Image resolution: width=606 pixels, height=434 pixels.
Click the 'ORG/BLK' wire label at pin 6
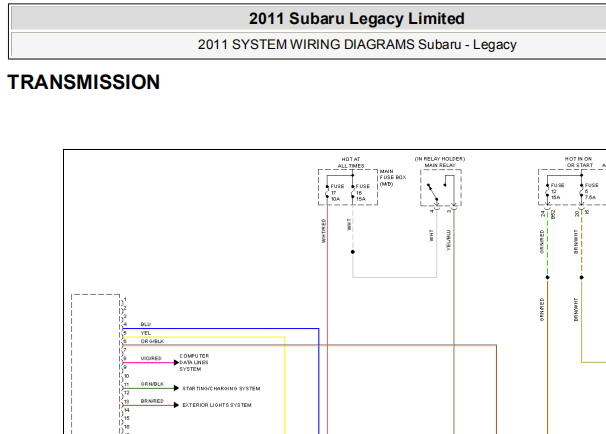pyautogui.click(x=152, y=341)
